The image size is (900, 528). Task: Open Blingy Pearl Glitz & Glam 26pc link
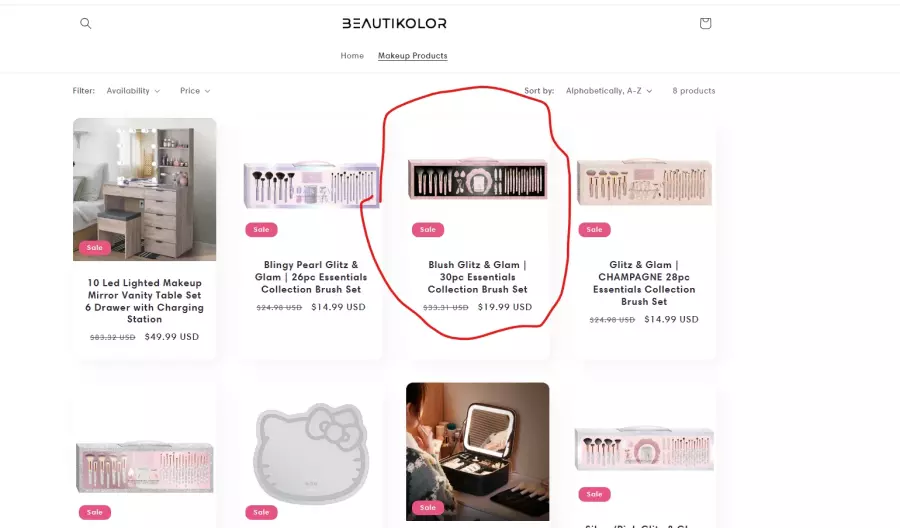[x=311, y=277]
